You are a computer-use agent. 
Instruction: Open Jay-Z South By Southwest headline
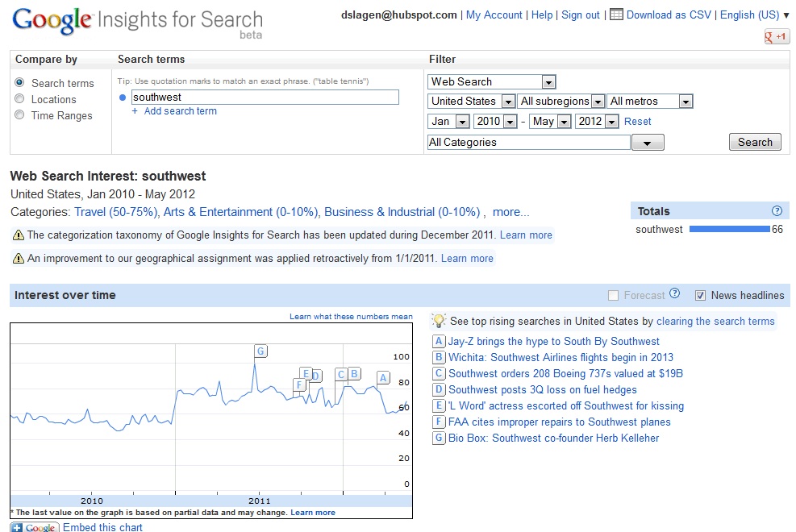click(554, 341)
